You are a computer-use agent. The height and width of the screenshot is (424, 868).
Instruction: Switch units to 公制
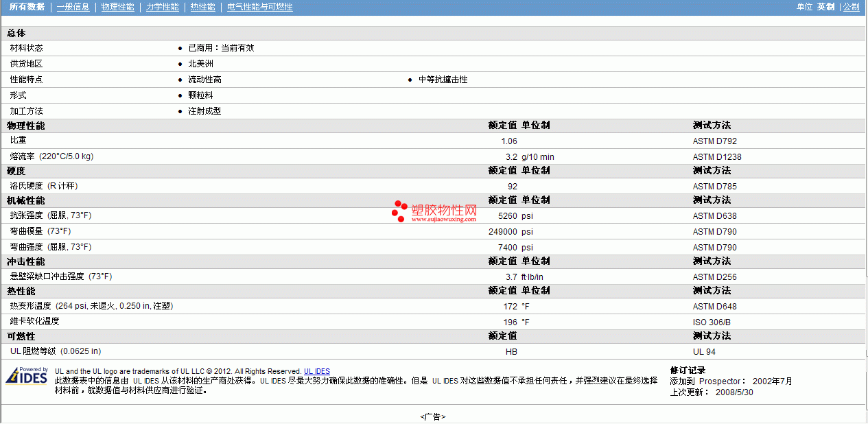851,7
